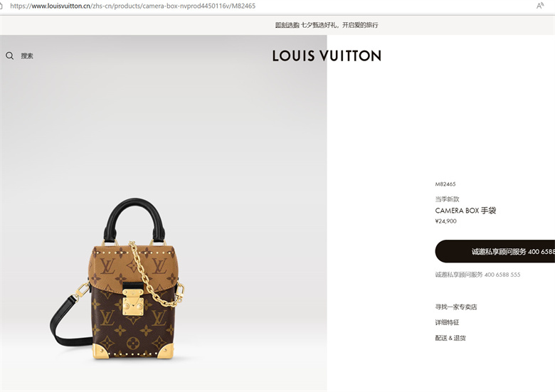Click the gold S-lock clasp on the bag
The image size is (555, 392).
(133, 302)
